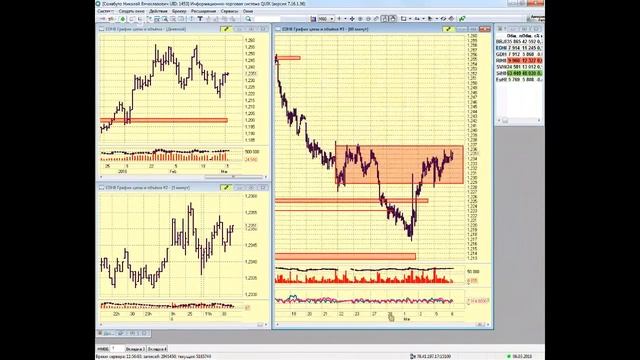
Task: Select the green highlighted SiH8 row
Action: pos(519,73)
